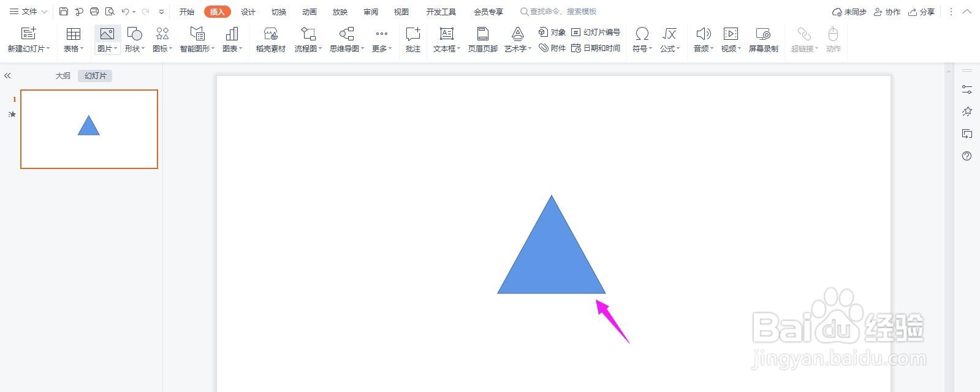Expand the 文件 menu dropdown arrow

44,12
